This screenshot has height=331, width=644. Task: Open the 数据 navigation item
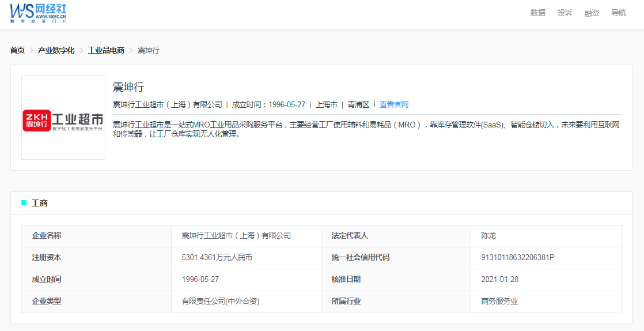(x=537, y=13)
